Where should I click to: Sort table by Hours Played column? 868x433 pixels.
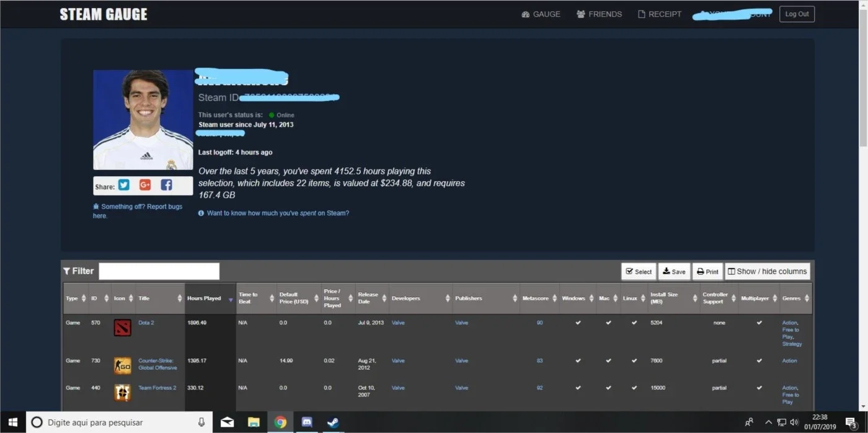click(x=210, y=298)
